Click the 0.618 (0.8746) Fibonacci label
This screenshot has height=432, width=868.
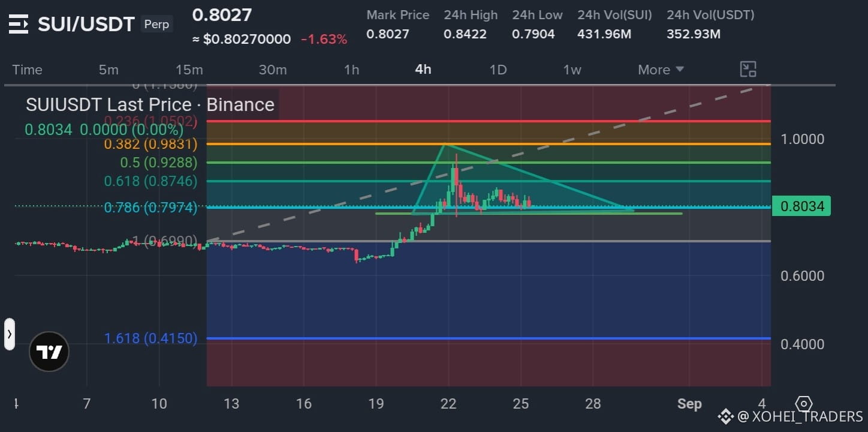pos(150,181)
